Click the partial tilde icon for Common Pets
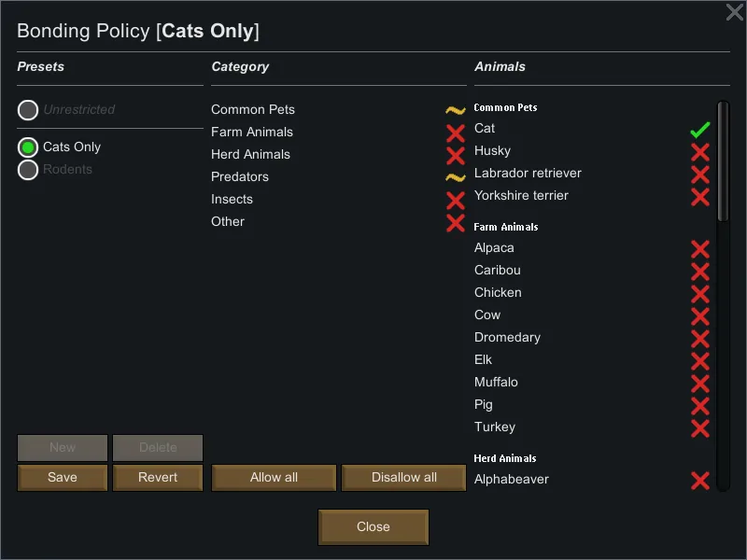This screenshot has height=560, width=747. coord(455,110)
